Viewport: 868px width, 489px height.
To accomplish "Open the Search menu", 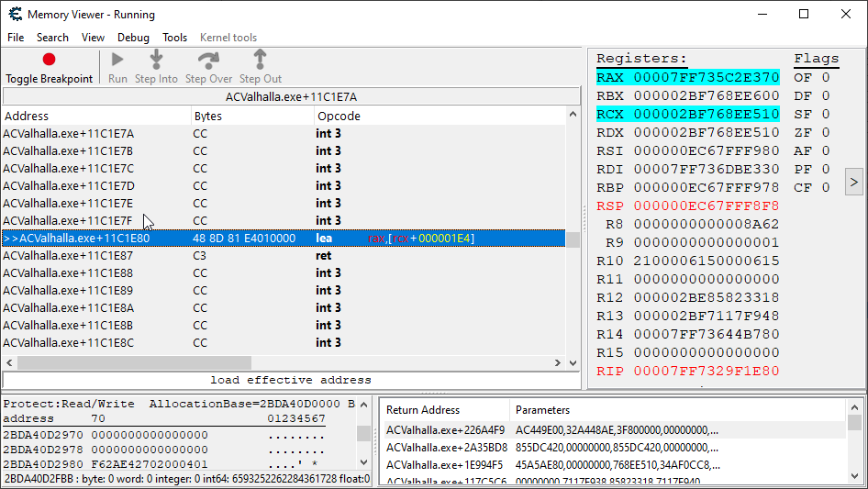I will (52, 38).
